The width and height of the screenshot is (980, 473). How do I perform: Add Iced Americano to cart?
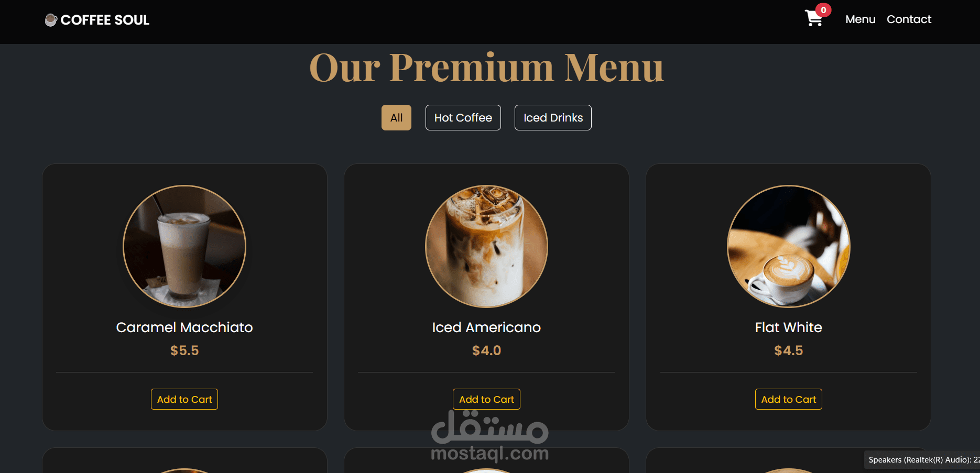pos(486,399)
